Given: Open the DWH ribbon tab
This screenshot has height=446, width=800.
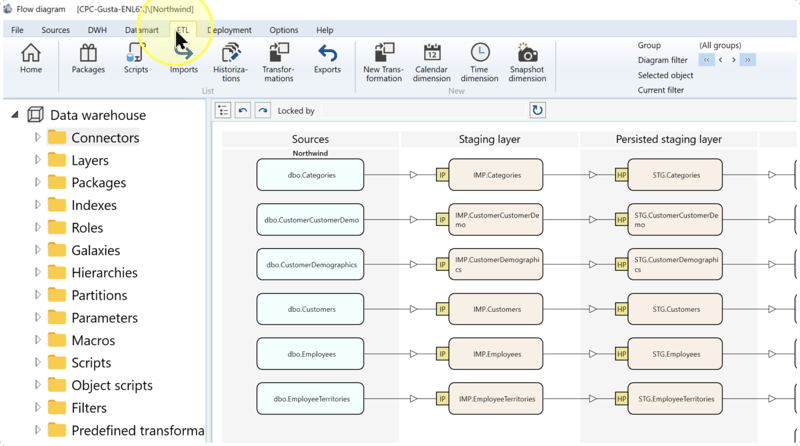Looking at the screenshot, I should pos(97,30).
